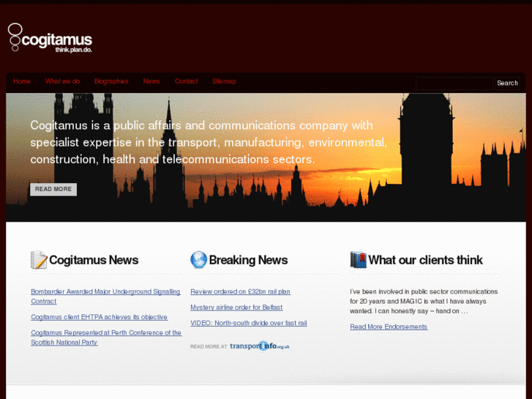Open VIDEO: North-south divide over fast rail
This screenshot has width=532, height=399.
pyautogui.click(x=248, y=323)
